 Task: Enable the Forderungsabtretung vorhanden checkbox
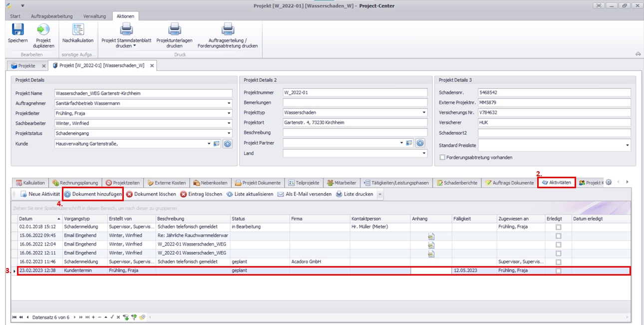pos(442,157)
